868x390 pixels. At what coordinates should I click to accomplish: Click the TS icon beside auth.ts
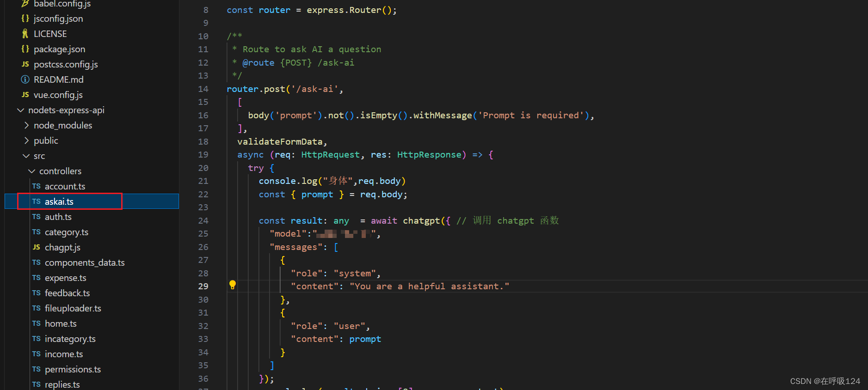[x=37, y=217]
